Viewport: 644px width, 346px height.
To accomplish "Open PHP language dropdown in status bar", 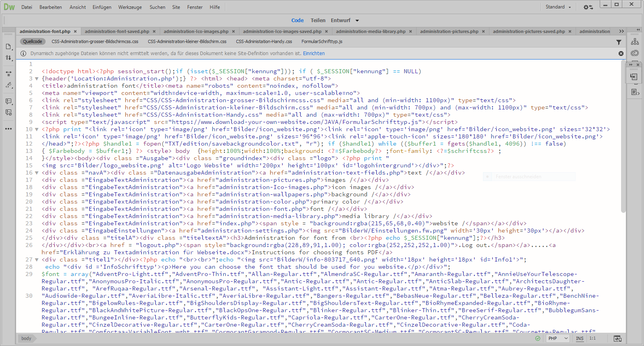I will coord(558,338).
